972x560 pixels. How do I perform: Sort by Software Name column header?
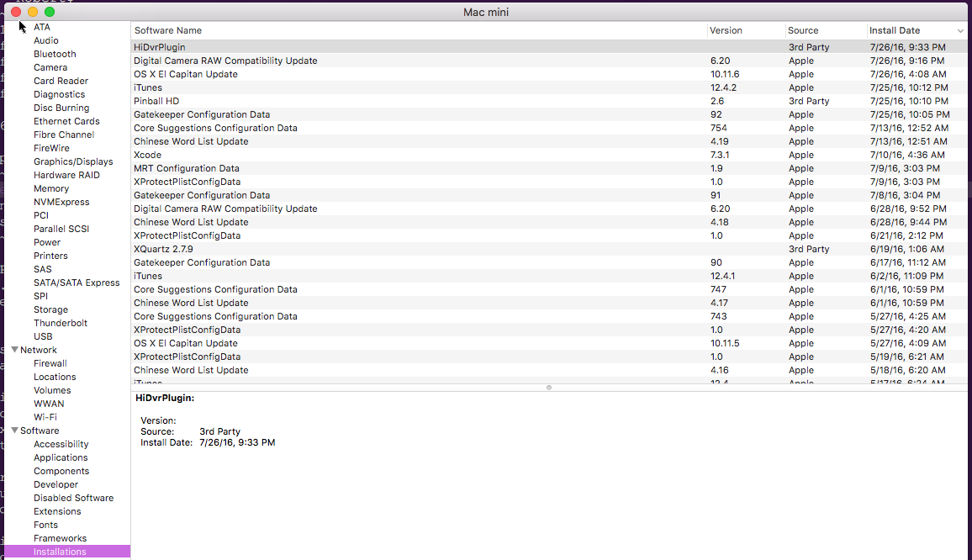168,30
